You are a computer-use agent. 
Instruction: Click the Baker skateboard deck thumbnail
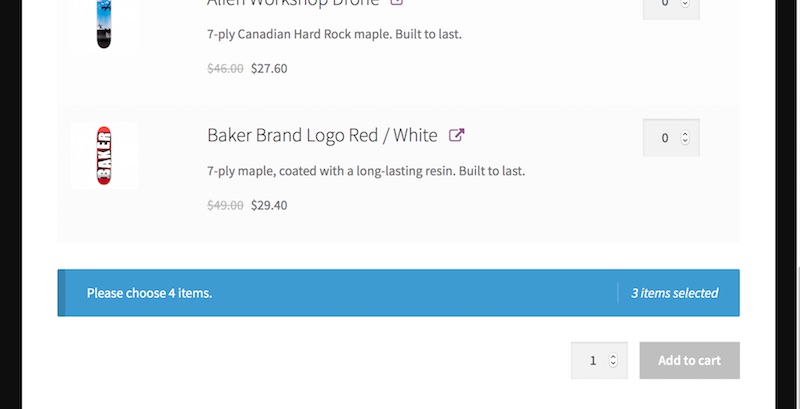[104, 156]
